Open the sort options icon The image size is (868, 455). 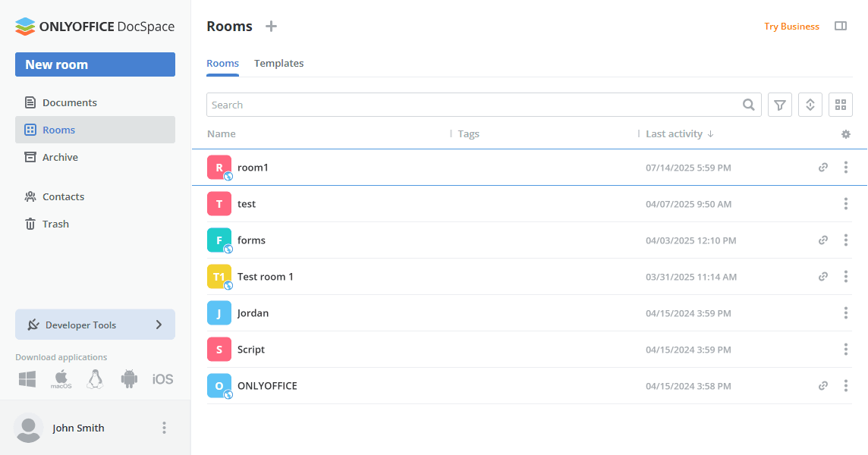point(810,105)
